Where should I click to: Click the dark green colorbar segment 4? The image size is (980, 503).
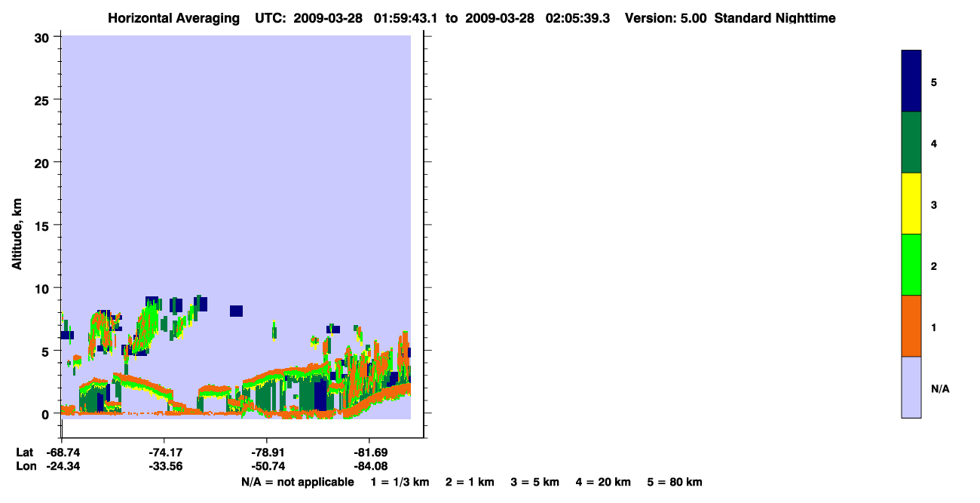[x=911, y=143]
